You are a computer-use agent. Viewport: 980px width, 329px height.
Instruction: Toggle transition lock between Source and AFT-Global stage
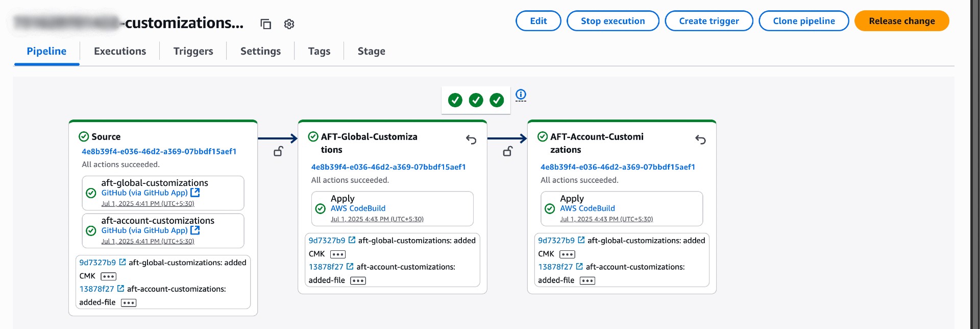(278, 151)
